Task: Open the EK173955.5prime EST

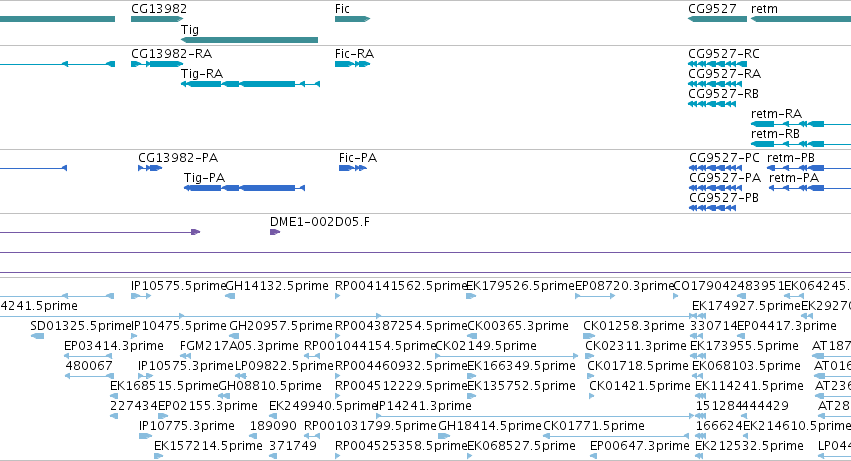Action: [x=697, y=356]
